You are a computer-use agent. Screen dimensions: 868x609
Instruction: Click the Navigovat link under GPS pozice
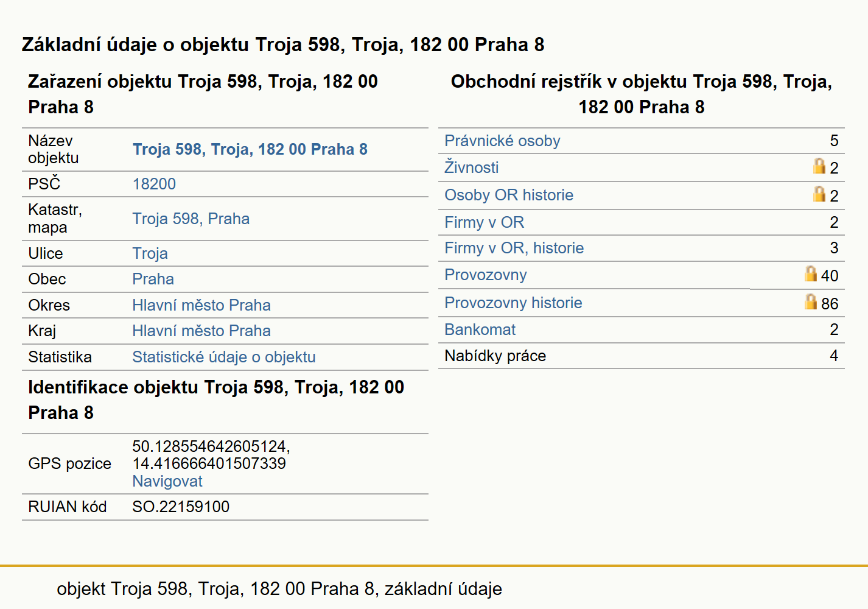167,481
